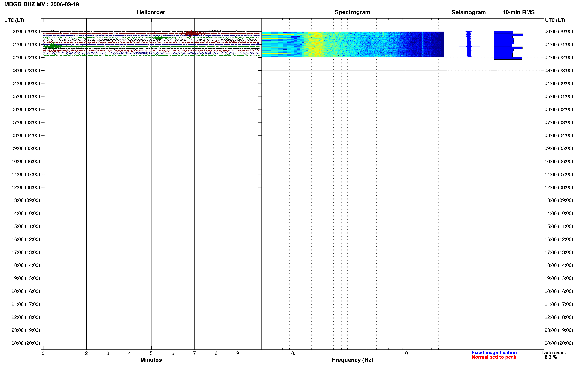The image size is (588, 368).
Task: Click the 10 frequency tick label
Action: (405, 353)
